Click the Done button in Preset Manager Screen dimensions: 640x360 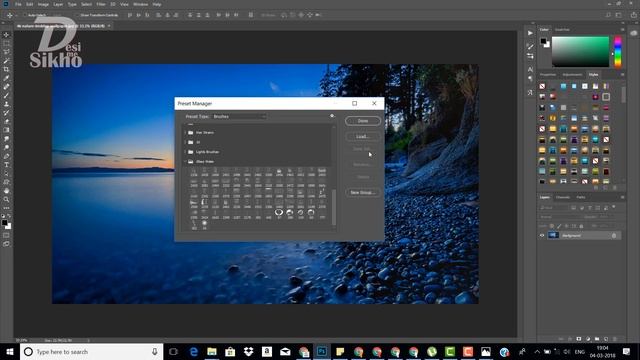[363, 121]
